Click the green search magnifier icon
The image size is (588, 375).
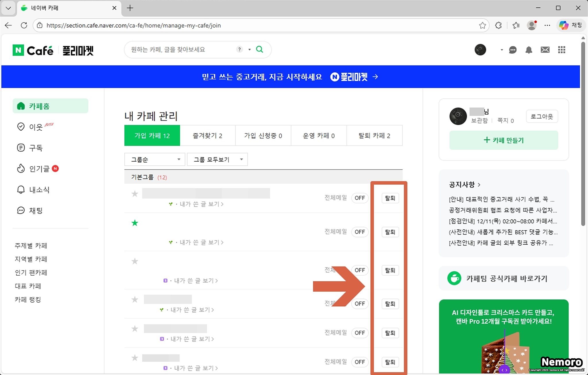[260, 49]
